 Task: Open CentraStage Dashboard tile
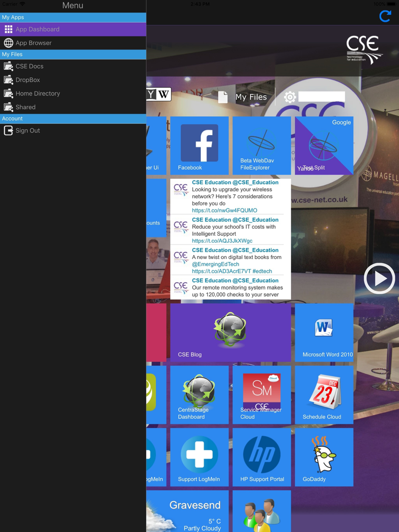[x=199, y=394]
